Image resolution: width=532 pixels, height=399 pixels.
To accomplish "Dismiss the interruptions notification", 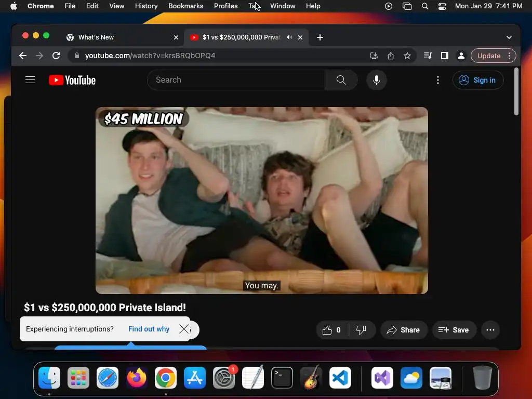I will tap(184, 329).
